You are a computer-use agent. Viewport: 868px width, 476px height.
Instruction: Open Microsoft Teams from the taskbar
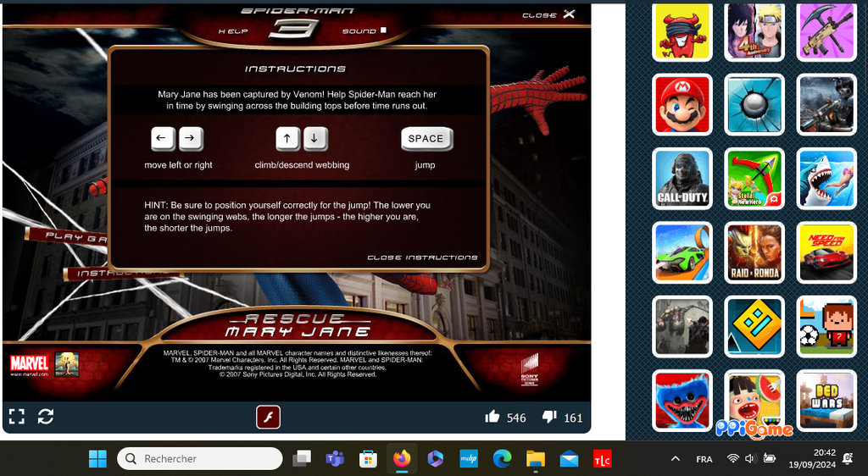pyautogui.click(x=335, y=458)
